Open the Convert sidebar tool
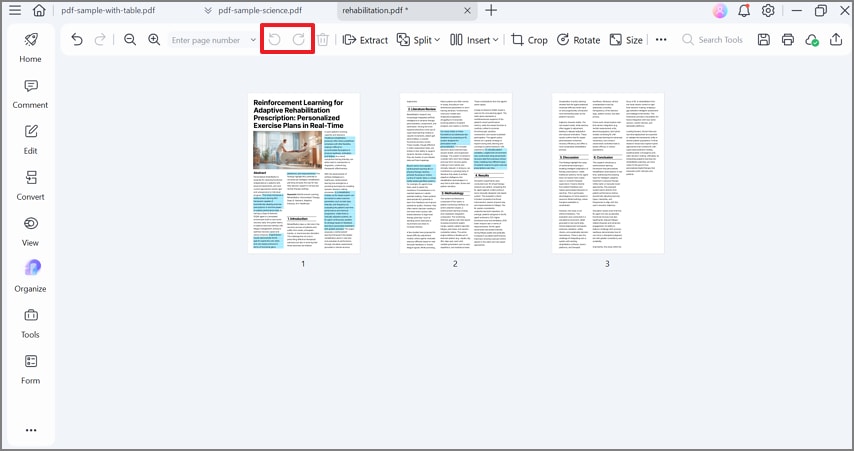Viewport: 854px width, 451px height. point(30,186)
